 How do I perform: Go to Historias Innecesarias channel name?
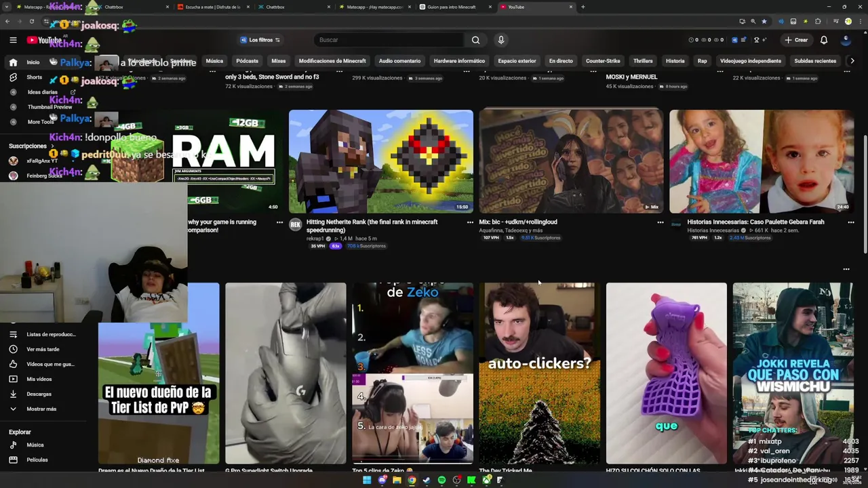(x=713, y=230)
